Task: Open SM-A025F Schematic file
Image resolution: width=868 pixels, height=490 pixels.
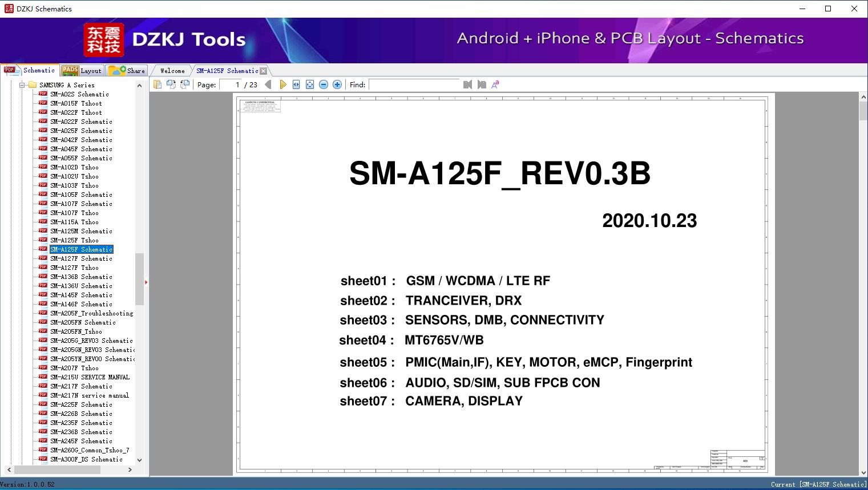Action: [x=81, y=131]
